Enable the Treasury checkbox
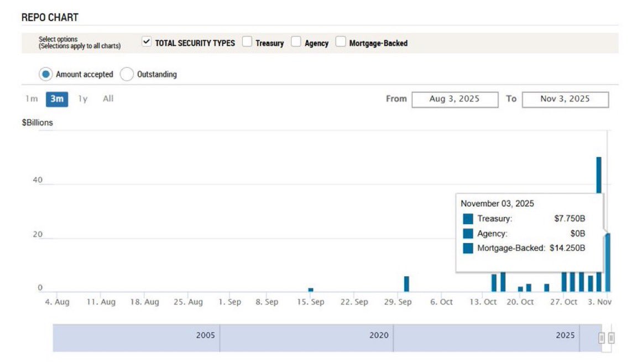 pyautogui.click(x=247, y=42)
